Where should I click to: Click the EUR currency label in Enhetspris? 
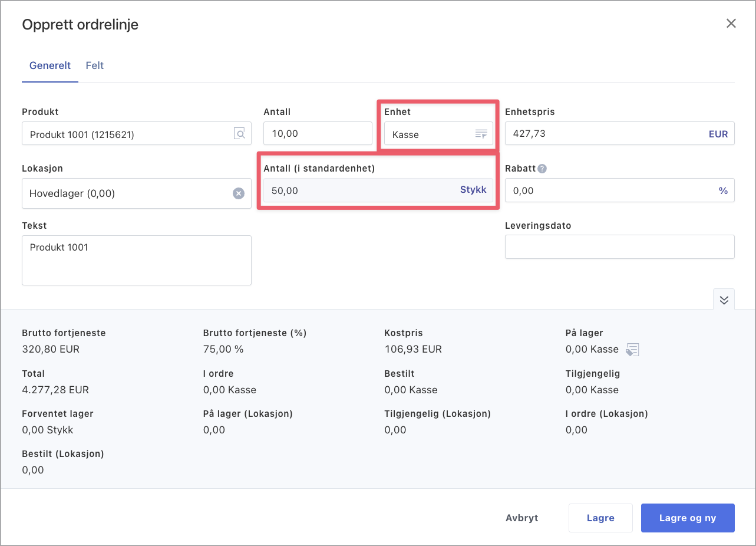coord(718,134)
